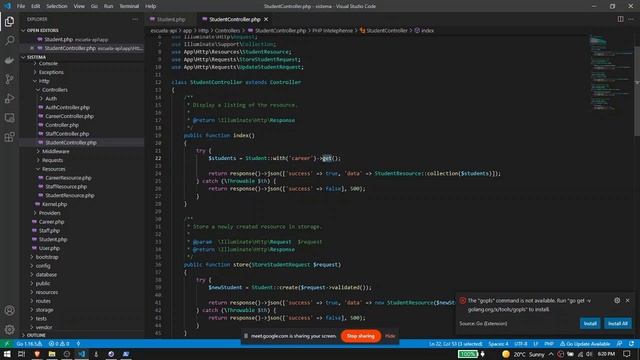Open the Remote Explorer view
The width and height of the screenshot is (640, 360).
pyautogui.click(x=9, y=118)
